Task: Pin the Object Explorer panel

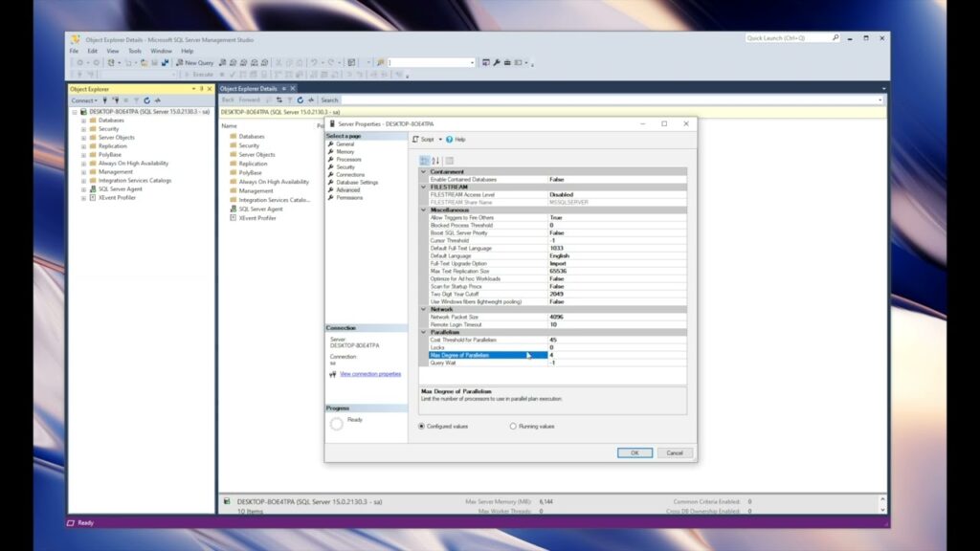Action: click(201, 89)
